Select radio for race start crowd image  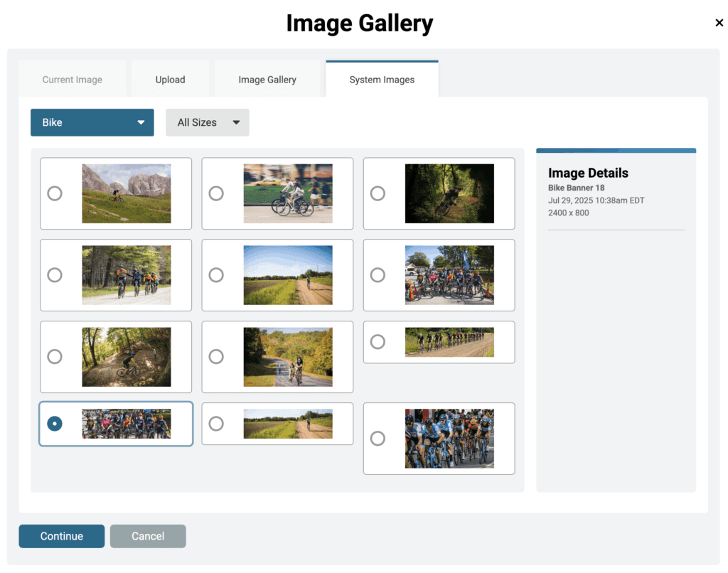point(378,275)
